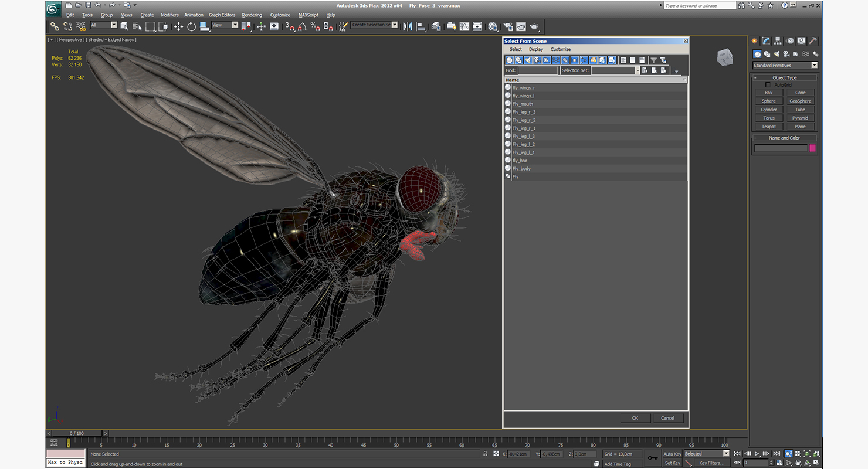The width and height of the screenshot is (868, 469).
Task: Click the ViewCube in the viewport
Action: click(x=724, y=57)
